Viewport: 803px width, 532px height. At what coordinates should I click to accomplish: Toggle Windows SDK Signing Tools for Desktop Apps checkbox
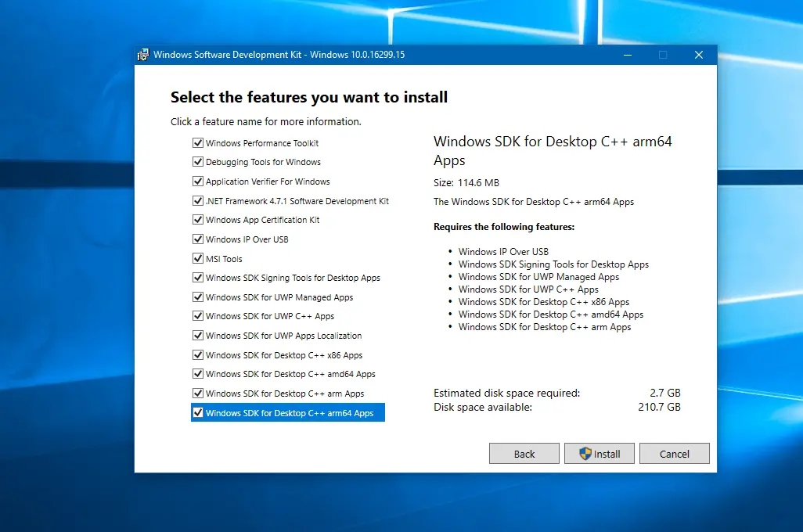click(198, 278)
